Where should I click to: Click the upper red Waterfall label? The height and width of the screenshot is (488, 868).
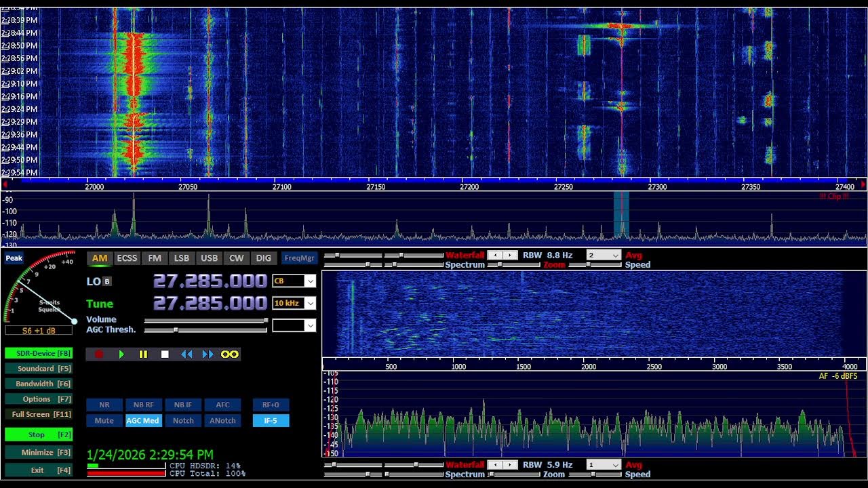(465, 256)
